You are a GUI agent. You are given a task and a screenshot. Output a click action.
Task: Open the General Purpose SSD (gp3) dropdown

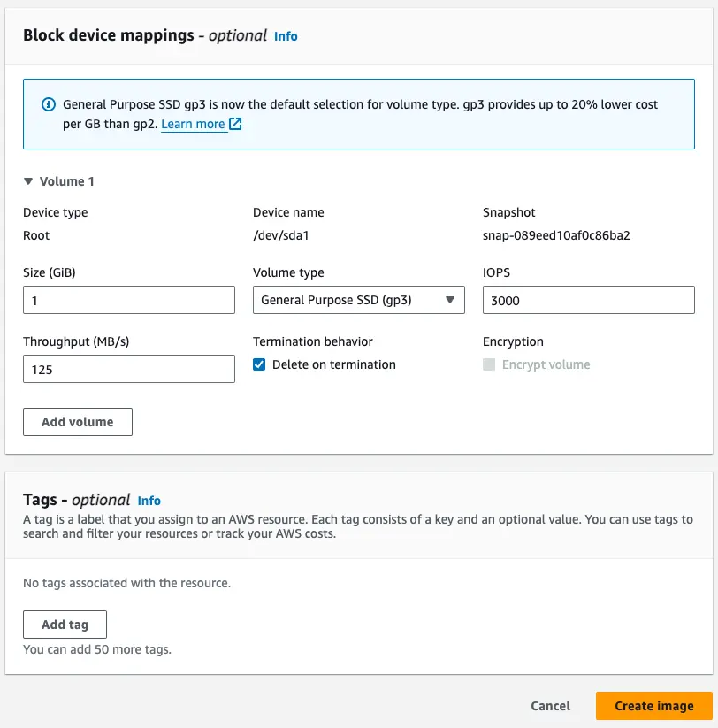[x=359, y=300]
